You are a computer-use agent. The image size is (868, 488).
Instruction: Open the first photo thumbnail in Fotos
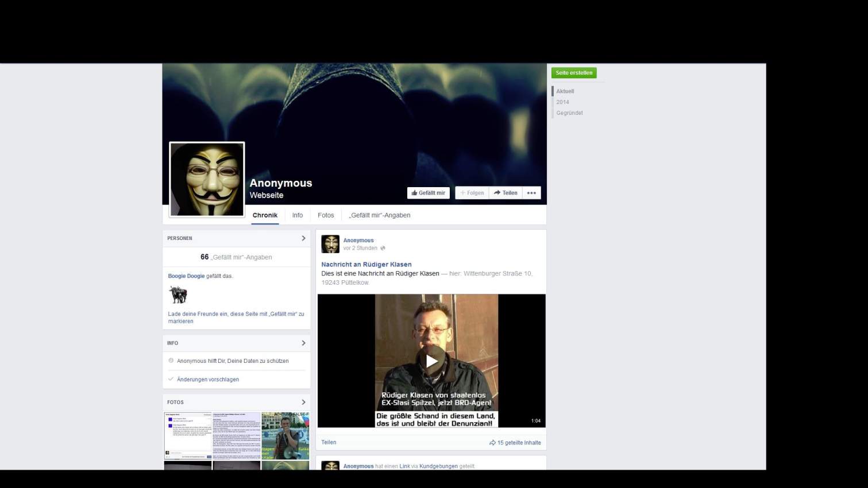pyautogui.click(x=188, y=435)
